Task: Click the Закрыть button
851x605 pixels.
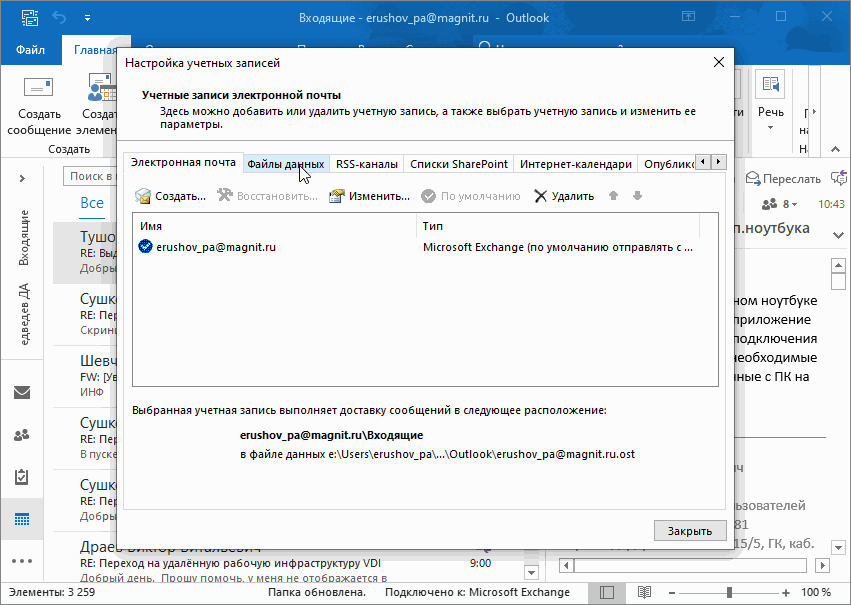Action: (690, 531)
